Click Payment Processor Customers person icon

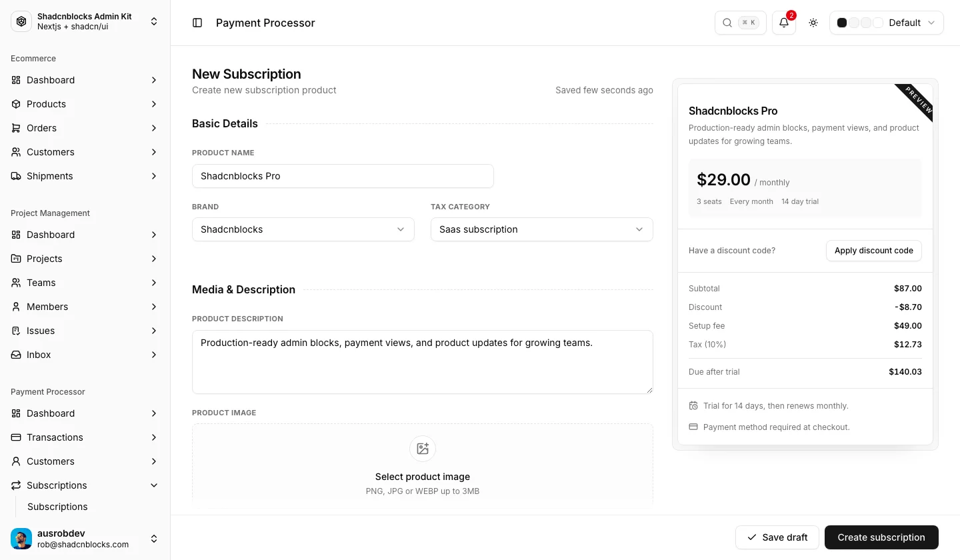[x=16, y=461]
